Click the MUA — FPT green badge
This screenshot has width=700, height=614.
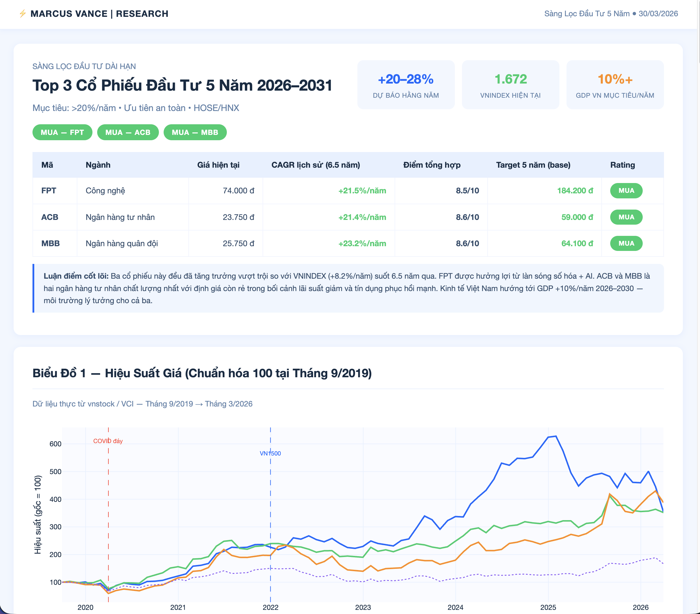(62, 133)
